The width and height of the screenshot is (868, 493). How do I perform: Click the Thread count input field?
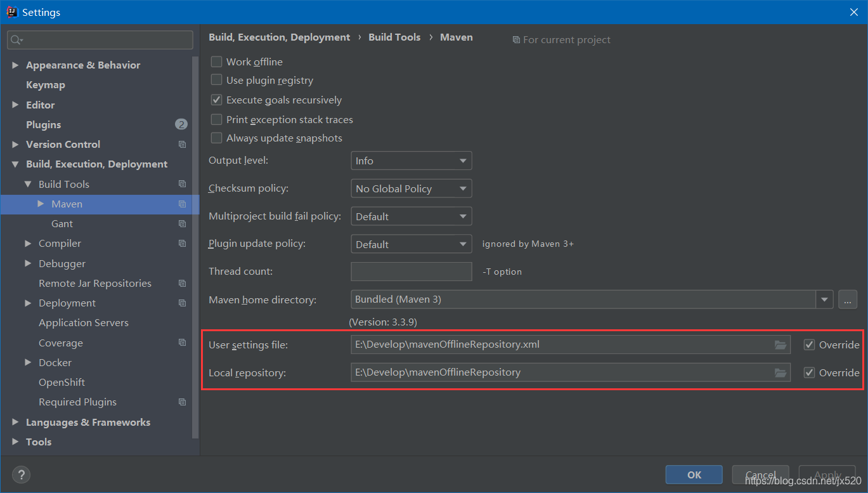pyautogui.click(x=411, y=272)
